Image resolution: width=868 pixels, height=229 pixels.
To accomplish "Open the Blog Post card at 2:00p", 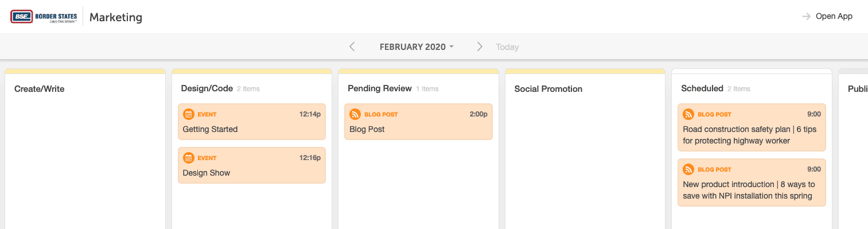I will [419, 122].
